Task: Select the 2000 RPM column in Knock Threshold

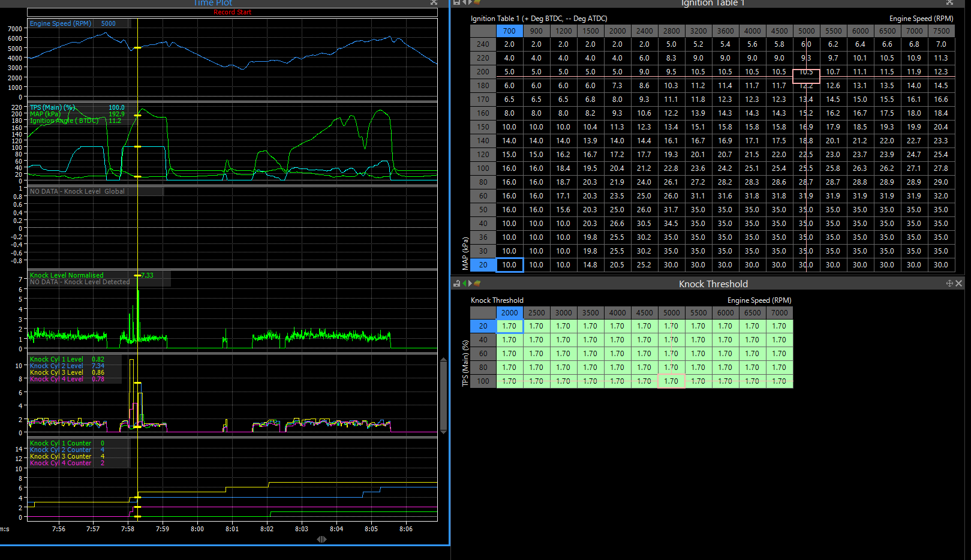Action: click(509, 313)
